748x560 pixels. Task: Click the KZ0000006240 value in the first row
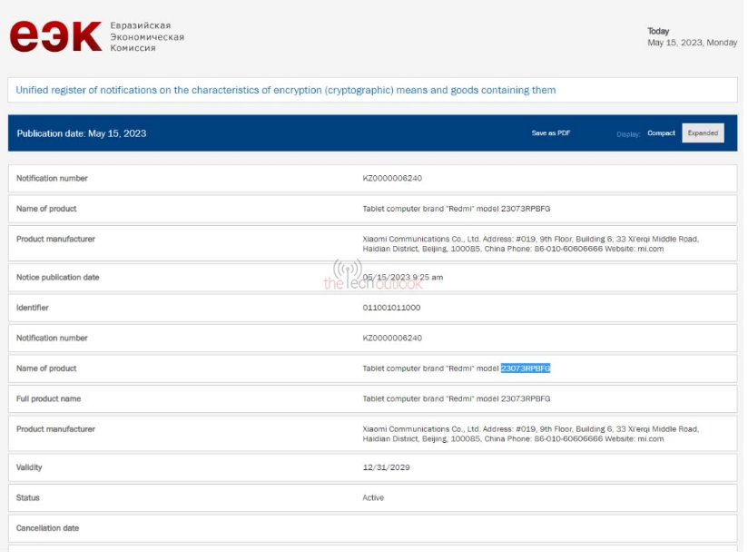click(x=394, y=179)
